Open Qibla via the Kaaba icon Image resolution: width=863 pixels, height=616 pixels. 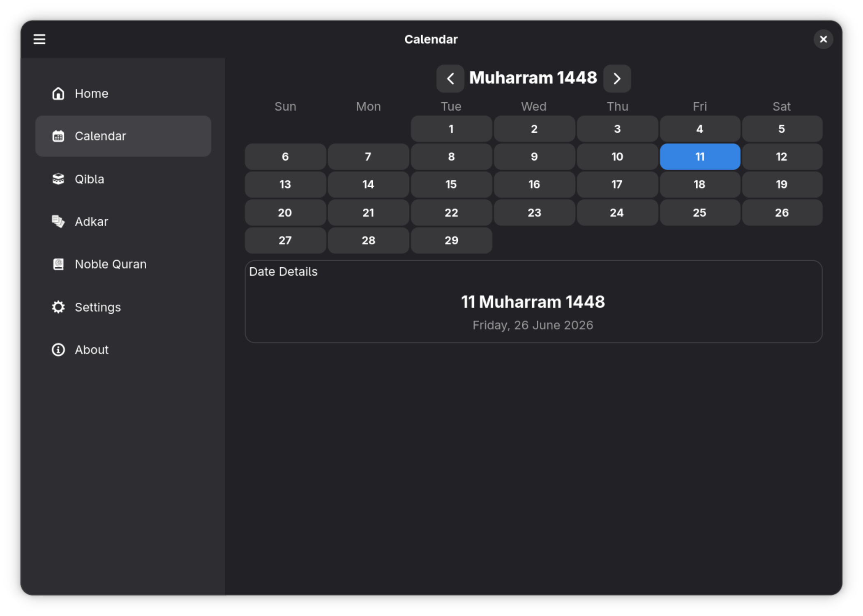tap(58, 179)
